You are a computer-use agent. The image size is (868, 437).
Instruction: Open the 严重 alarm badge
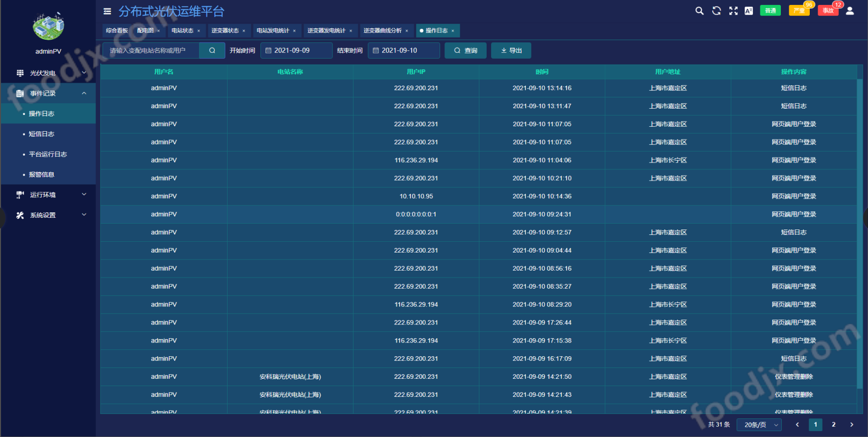coord(799,11)
